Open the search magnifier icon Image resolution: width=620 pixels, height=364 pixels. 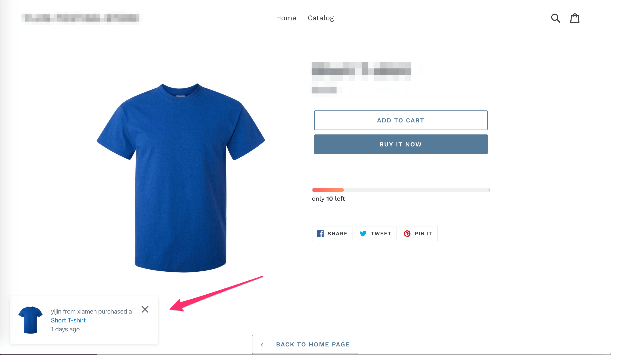[x=556, y=18]
